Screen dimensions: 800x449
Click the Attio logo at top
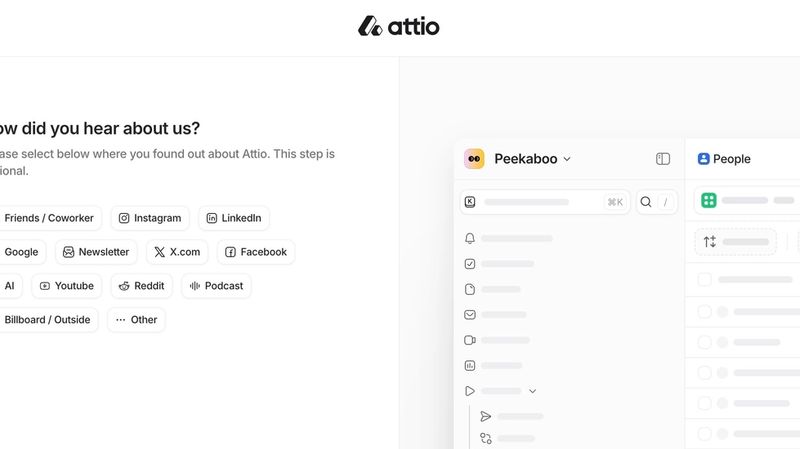398,26
